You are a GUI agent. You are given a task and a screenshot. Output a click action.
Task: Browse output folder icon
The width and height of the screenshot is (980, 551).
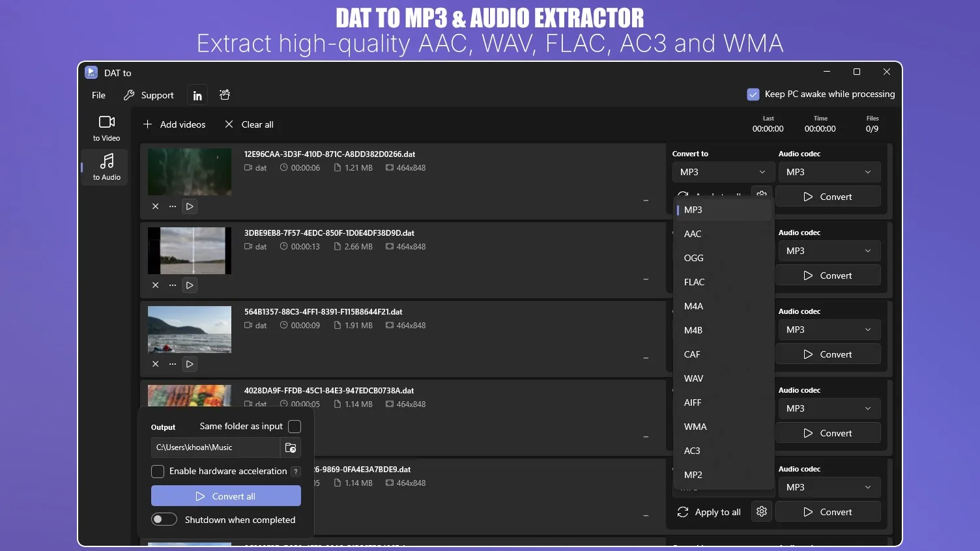291,447
